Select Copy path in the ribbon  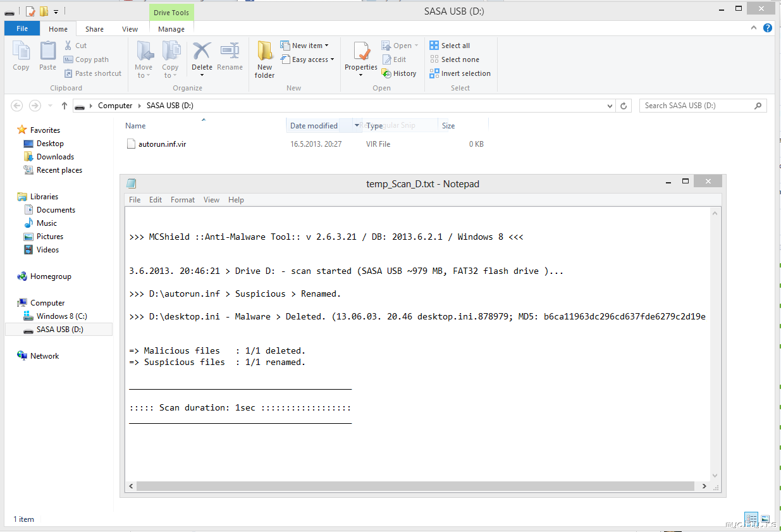pos(86,59)
